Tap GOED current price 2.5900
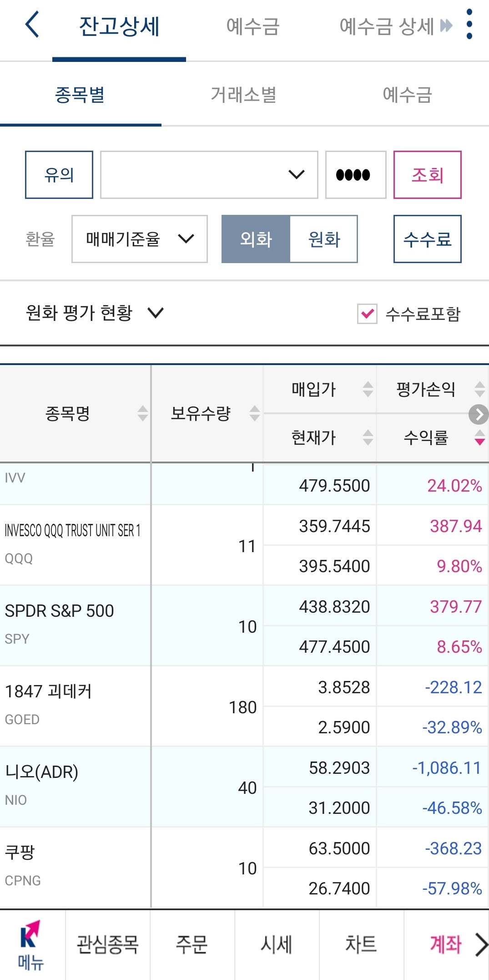489x980 pixels. click(x=344, y=727)
